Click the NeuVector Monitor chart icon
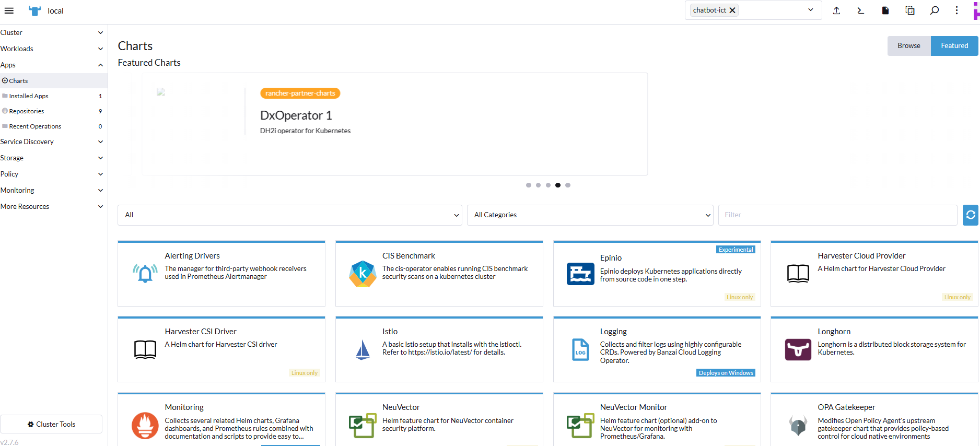Viewport: 980px width, 446px height. click(580, 426)
